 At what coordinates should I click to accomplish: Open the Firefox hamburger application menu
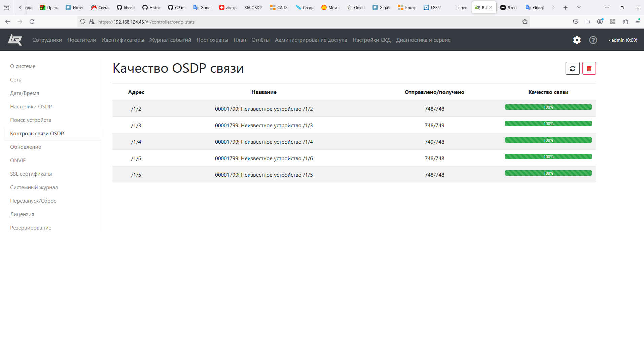click(x=637, y=22)
